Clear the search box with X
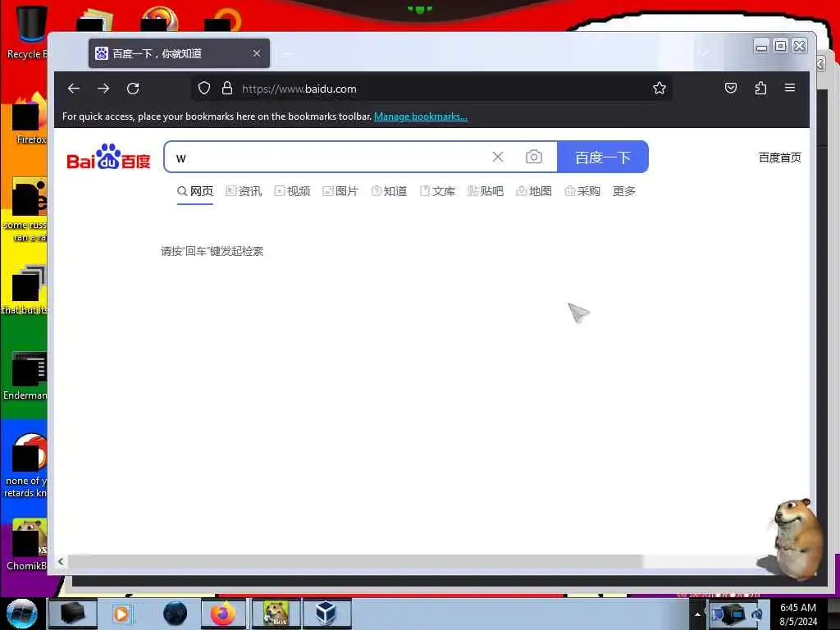This screenshot has width=840, height=630. (x=498, y=157)
